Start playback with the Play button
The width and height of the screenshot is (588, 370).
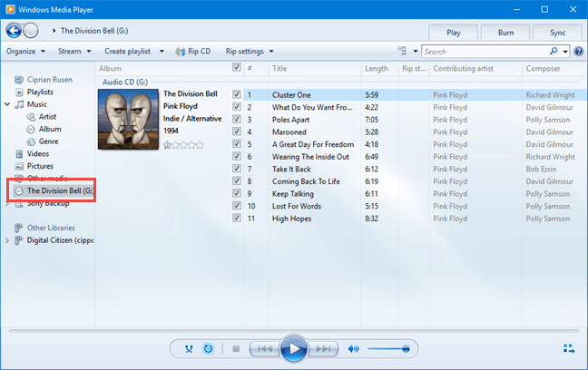coord(294,349)
